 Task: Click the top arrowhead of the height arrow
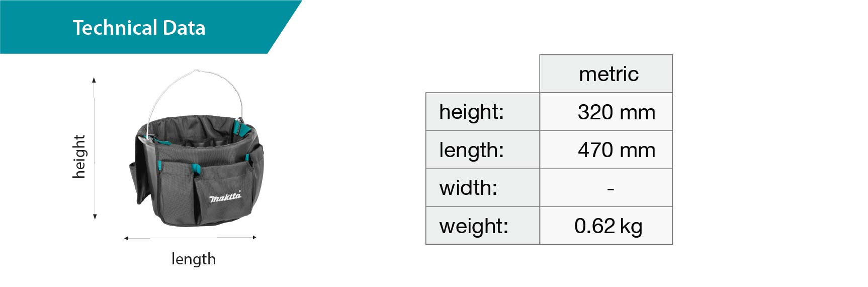(x=94, y=80)
